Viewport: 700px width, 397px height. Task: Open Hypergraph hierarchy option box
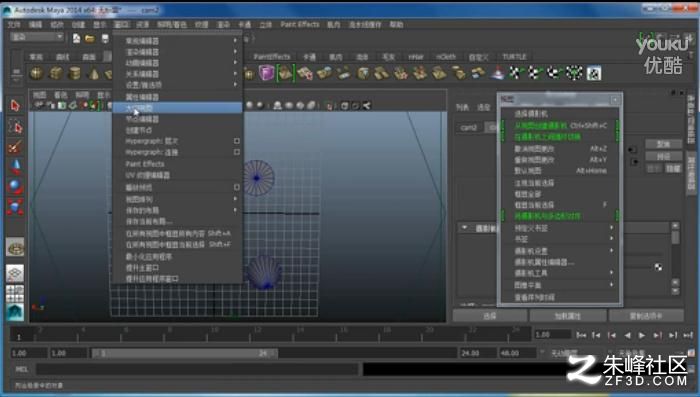(237, 141)
